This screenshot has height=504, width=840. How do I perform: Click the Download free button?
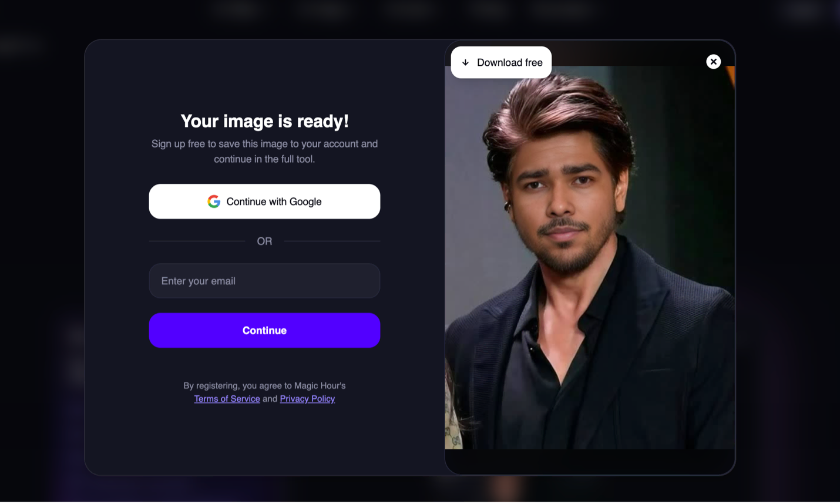point(501,62)
